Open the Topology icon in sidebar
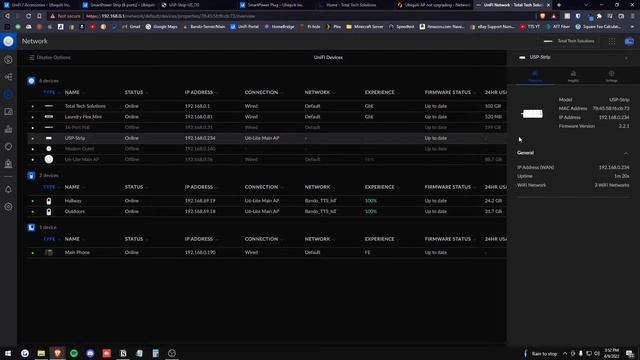The image size is (640, 360). 8,77
